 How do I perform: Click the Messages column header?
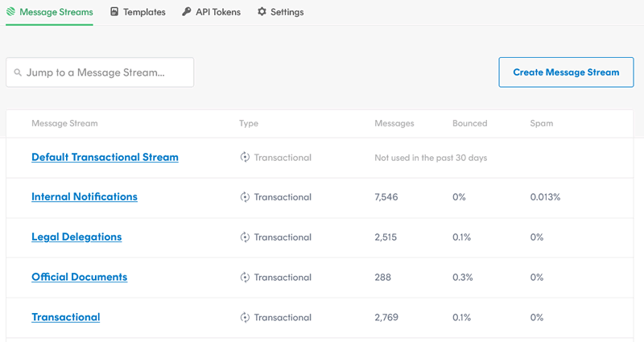394,124
